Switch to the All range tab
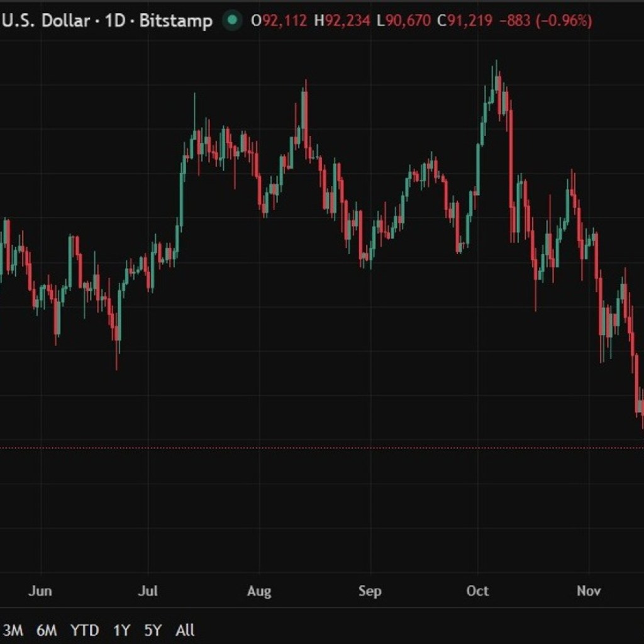This screenshot has width=644, height=644. click(x=185, y=630)
